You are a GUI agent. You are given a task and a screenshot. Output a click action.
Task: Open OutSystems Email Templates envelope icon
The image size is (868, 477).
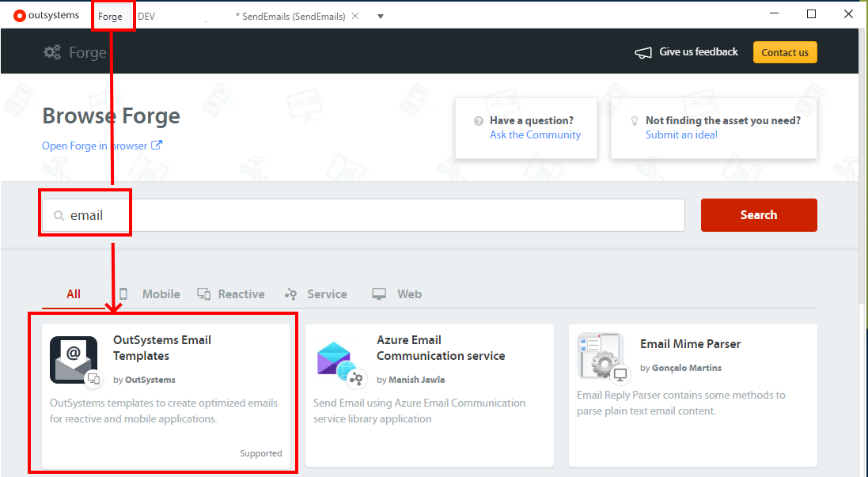tap(74, 360)
